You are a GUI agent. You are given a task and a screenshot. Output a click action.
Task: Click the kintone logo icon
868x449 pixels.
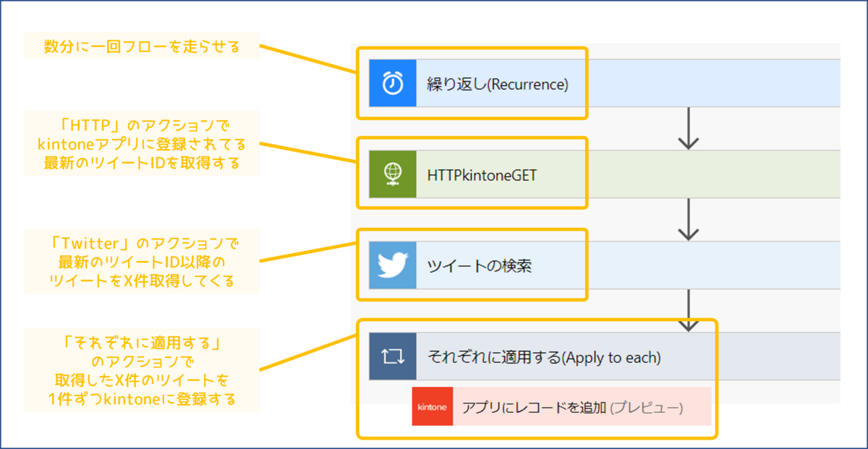pos(433,406)
